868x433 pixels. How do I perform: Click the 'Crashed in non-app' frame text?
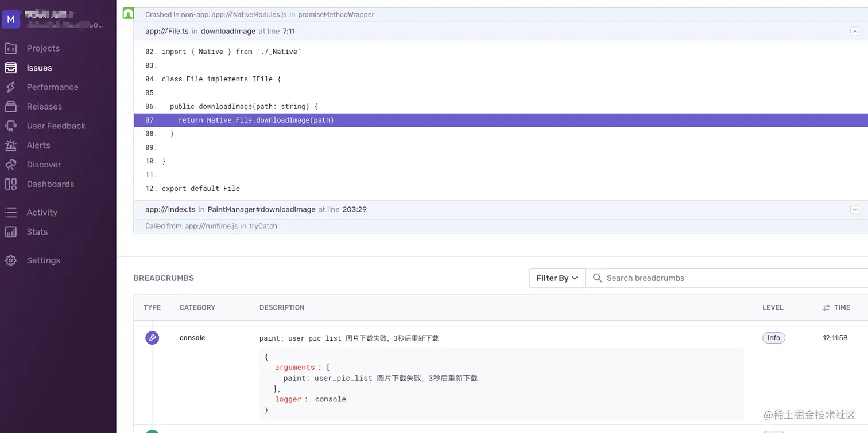click(x=259, y=15)
